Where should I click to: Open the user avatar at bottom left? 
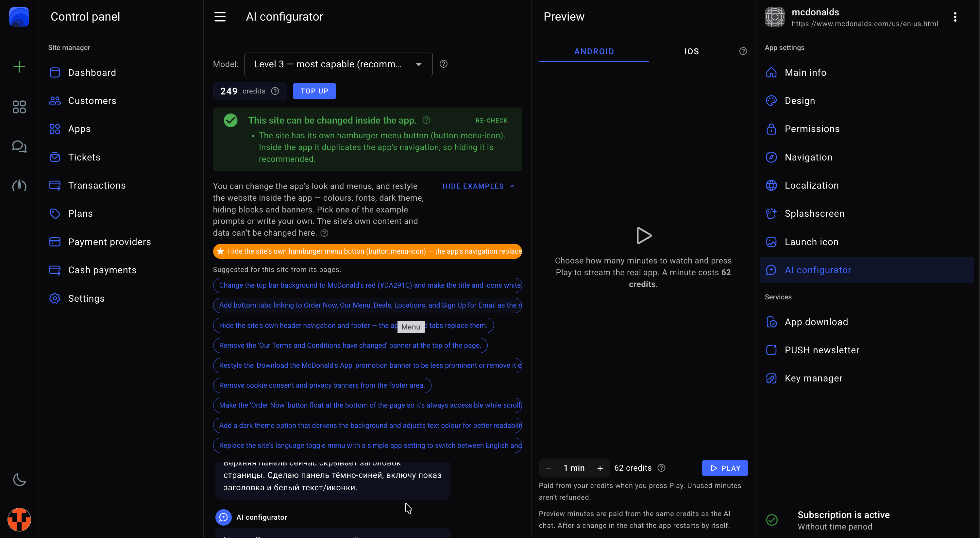19,519
